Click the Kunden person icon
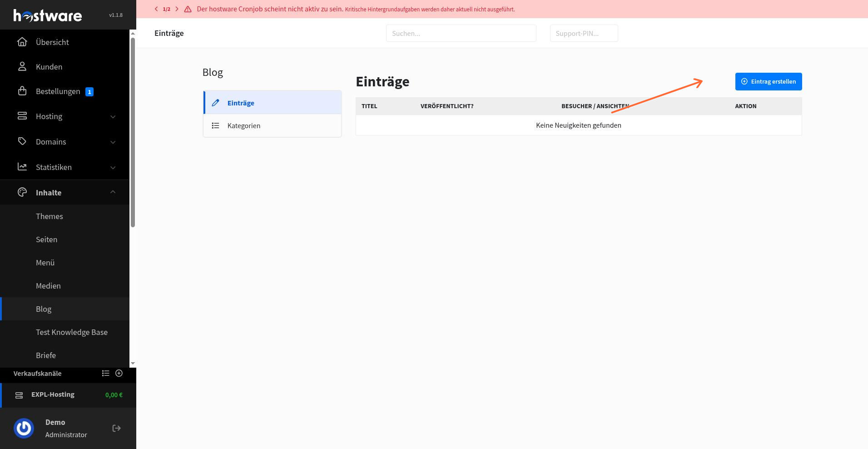The width and height of the screenshot is (868, 449). pyautogui.click(x=22, y=66)
